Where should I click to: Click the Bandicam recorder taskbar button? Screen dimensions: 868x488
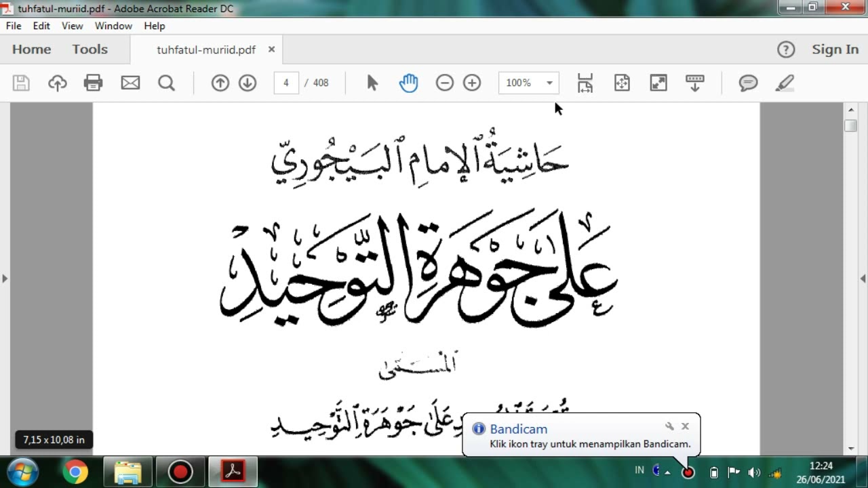click(180, 472)
